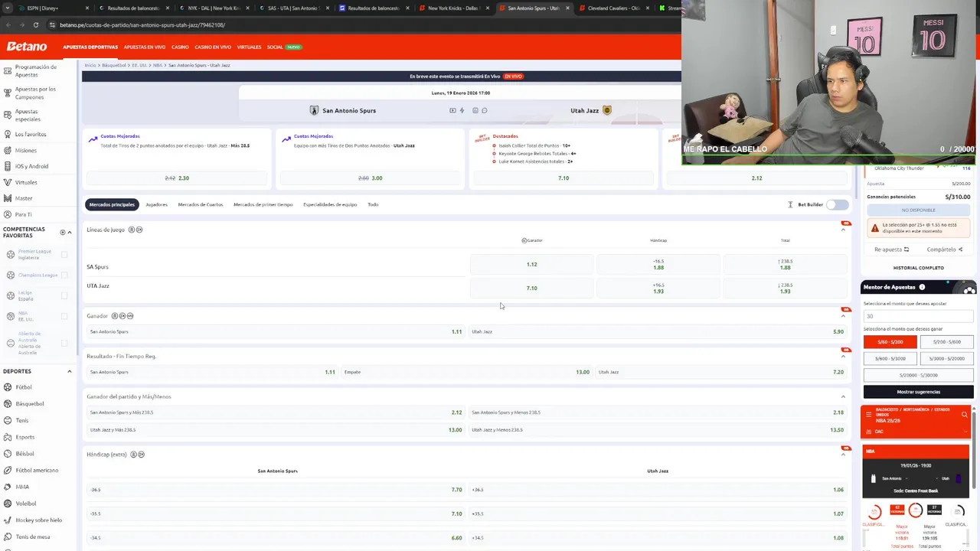The image size is (980, 551).
Task: Select the Mercados principales tab
Action: click(112, 204)
